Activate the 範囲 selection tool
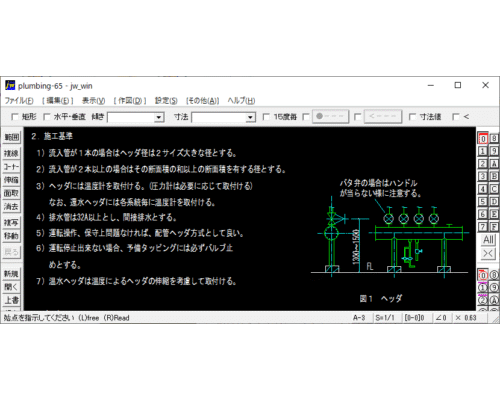This screenshot has width=500, height=400. 11,137
